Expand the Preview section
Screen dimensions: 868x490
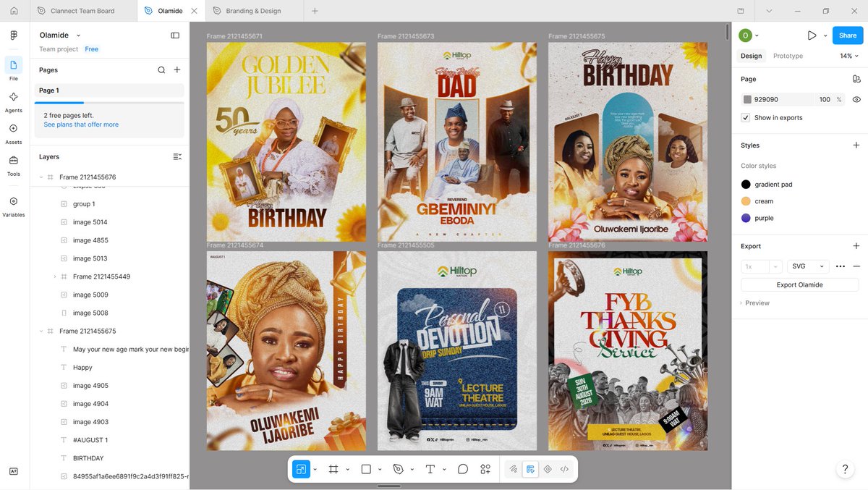[754, 303]
